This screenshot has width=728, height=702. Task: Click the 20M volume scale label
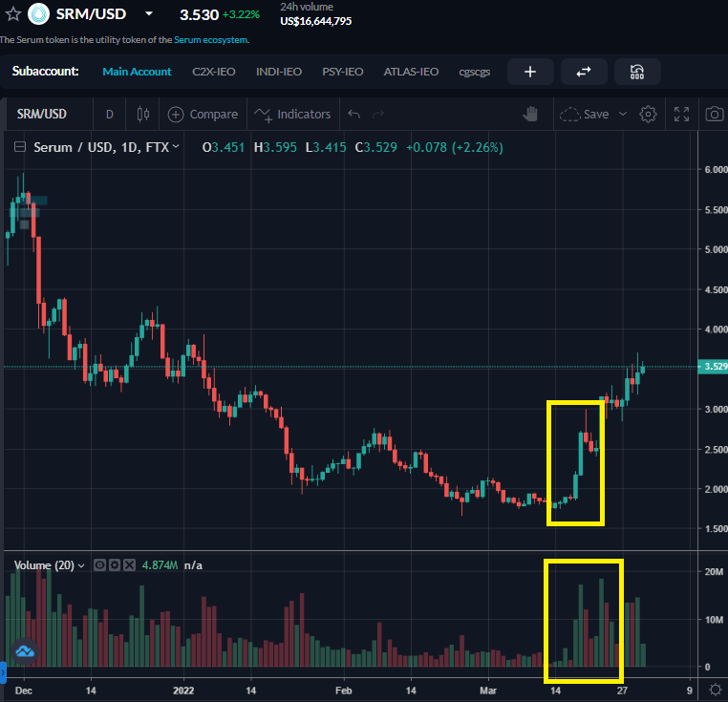[714, 571]
